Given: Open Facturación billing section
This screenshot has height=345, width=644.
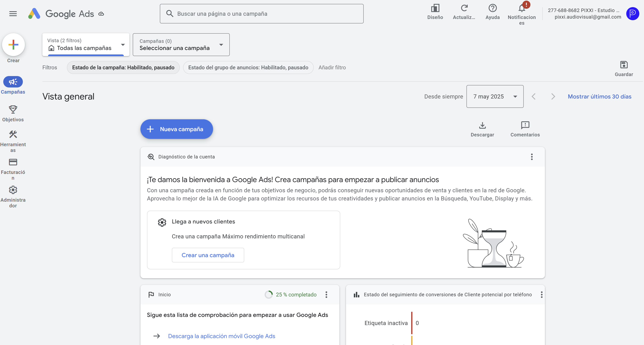Looking at the screenshot, I should tap(13, 169).
